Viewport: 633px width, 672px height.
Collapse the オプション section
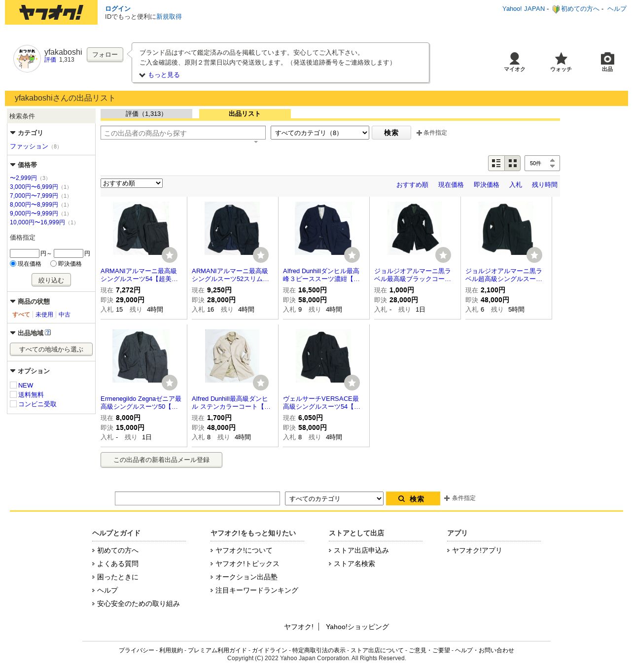pyautogui.click(x=13, y=371)
